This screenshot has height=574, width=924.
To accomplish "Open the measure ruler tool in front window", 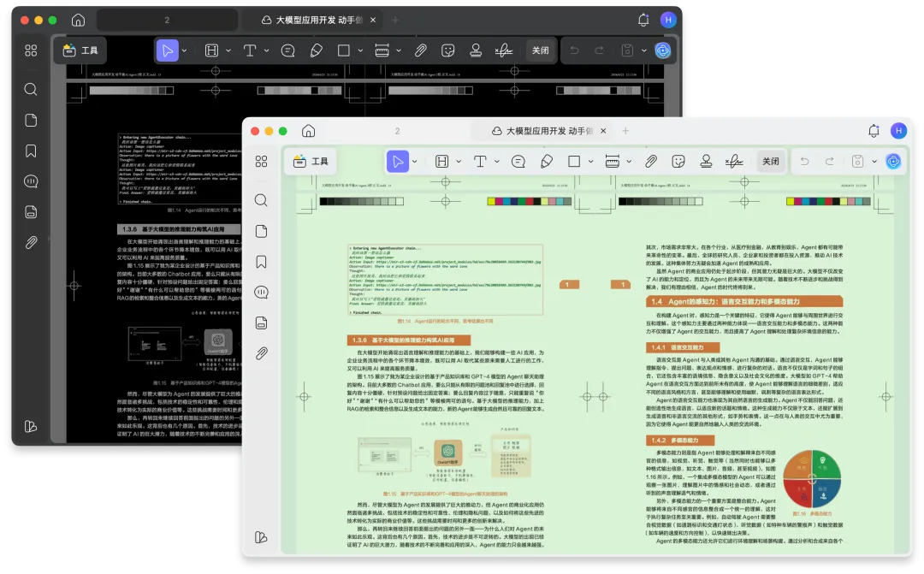I will coord(613,162).
